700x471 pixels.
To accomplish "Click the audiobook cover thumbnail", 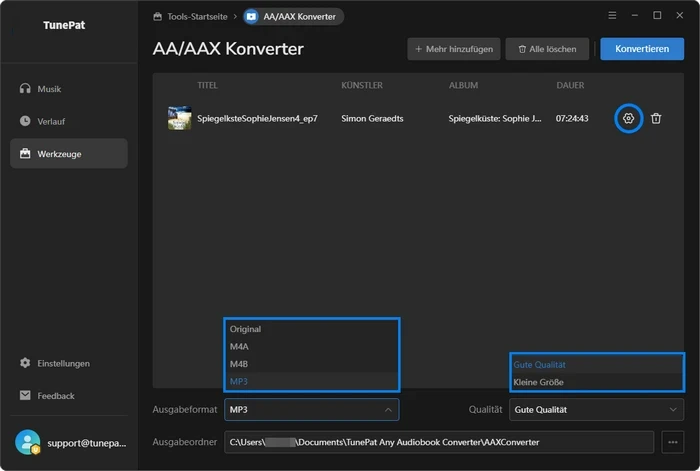I will [x=179, y=118].
